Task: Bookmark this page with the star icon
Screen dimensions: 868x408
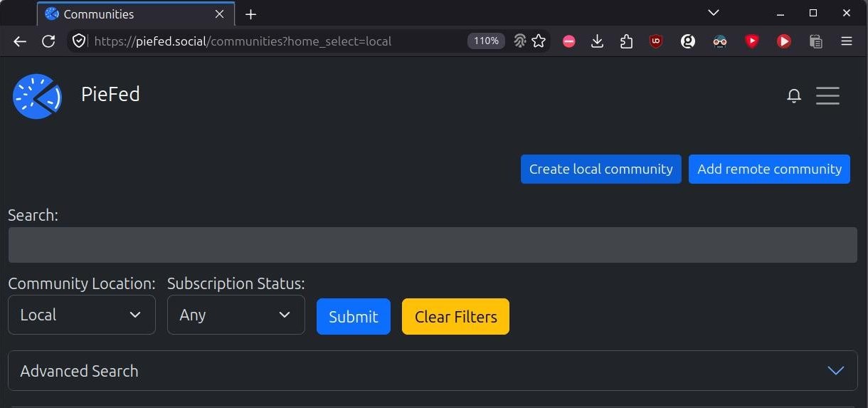Action: [x=539, y=41]
